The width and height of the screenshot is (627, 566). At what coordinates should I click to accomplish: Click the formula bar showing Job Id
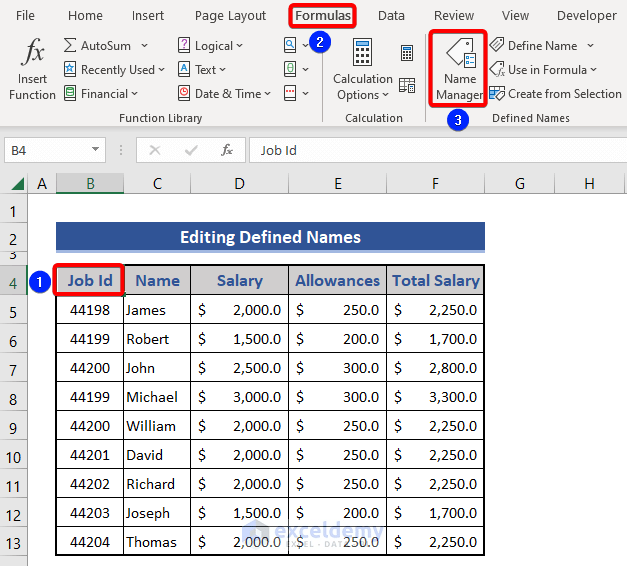[x=438, y=150]
